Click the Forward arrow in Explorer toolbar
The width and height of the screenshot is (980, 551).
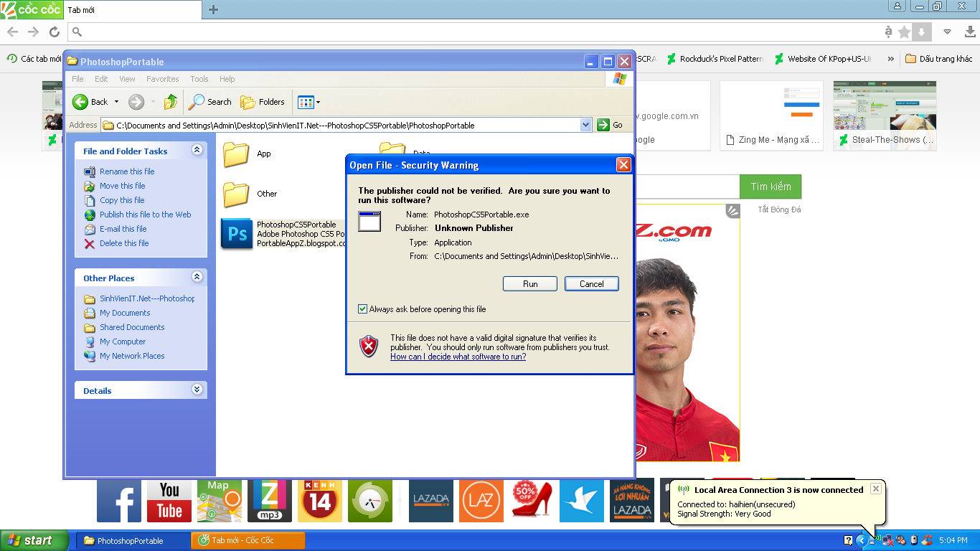click(x=136, y=102)
